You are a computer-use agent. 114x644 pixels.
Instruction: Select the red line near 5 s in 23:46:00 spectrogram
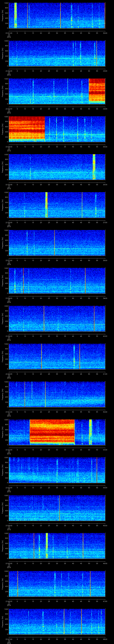tap(18, 584)
